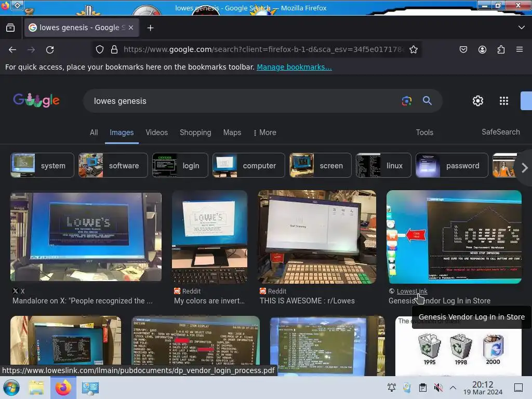This screenshot has height=399, width=532.
Task: Expand the More search filters menu
Action: point(265,132)
